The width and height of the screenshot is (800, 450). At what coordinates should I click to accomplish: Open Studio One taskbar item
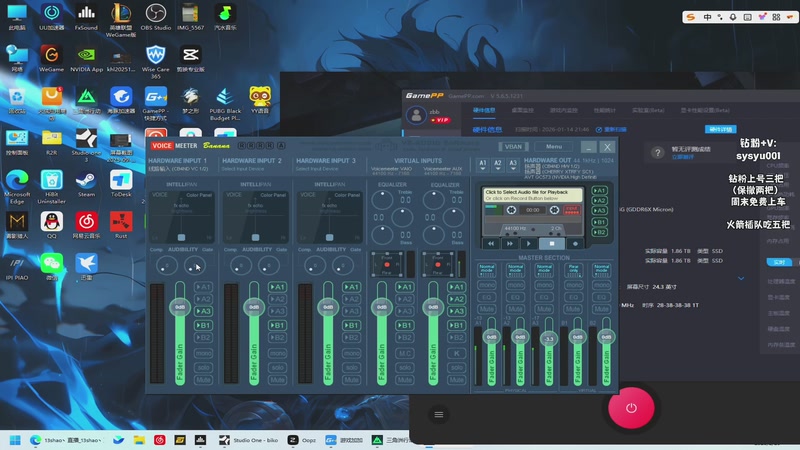[x=249, y=440]
